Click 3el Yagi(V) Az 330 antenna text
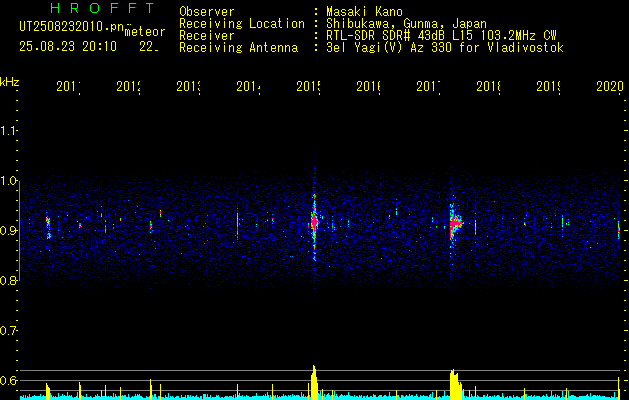The image size is (629, 400). click(x=445, y=48)
